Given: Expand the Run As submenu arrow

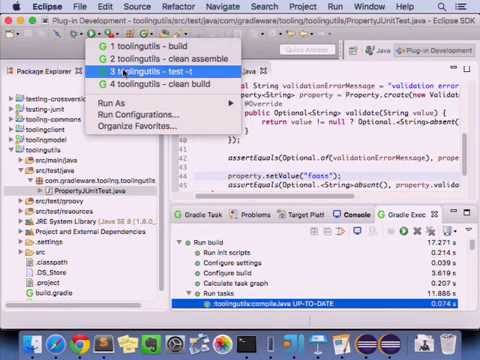Looking at the screenshot, I should coord(231,103).
